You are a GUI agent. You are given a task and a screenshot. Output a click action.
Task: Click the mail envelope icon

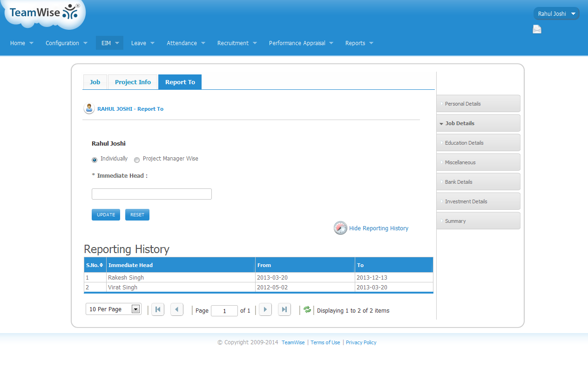[537, 30]
